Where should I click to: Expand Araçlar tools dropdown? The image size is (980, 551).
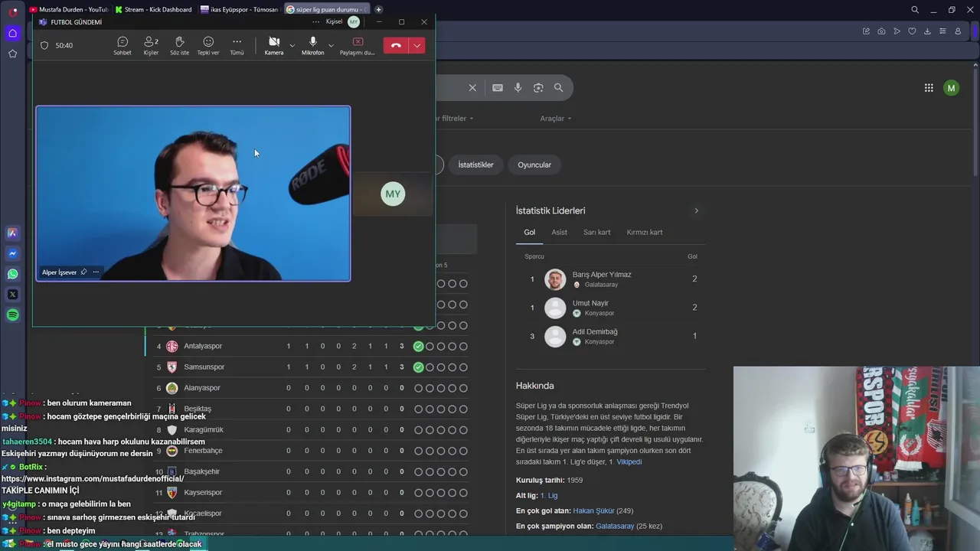(556, 119)
